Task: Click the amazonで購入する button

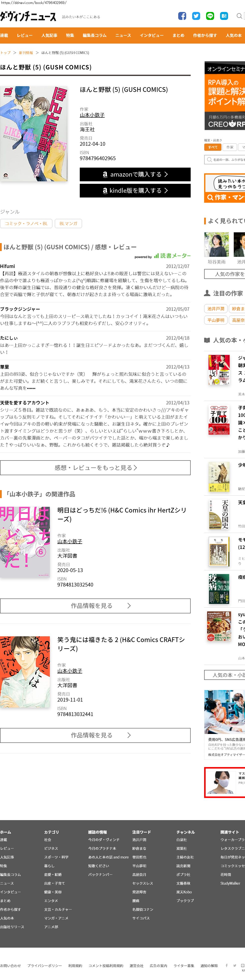Action: (135, 174)
